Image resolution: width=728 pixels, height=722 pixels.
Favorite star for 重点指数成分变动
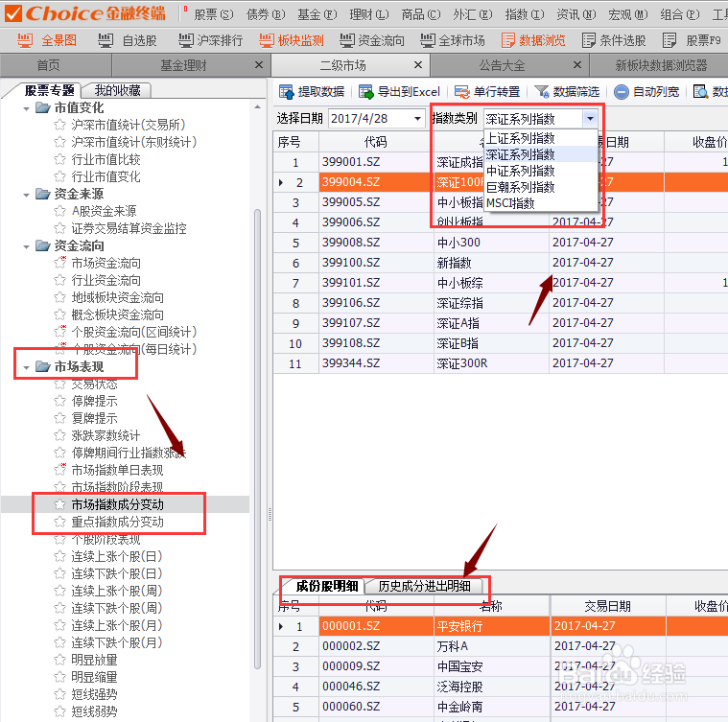59,522
